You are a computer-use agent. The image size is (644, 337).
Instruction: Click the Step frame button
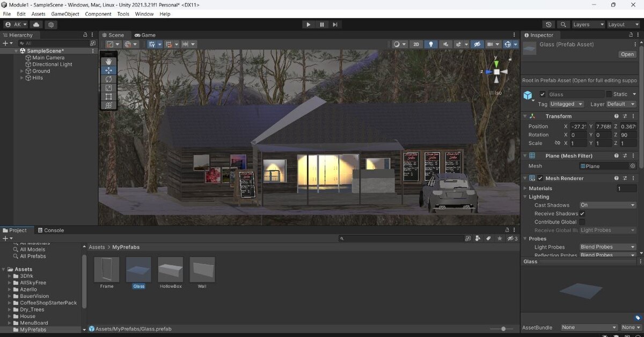(335, 25)
